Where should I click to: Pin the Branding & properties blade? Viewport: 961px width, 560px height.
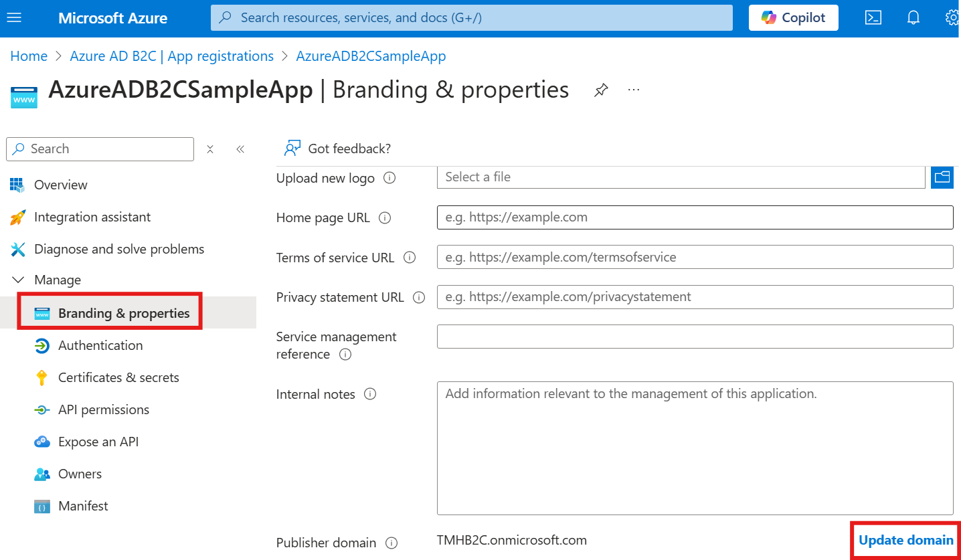tap(601, 90)
